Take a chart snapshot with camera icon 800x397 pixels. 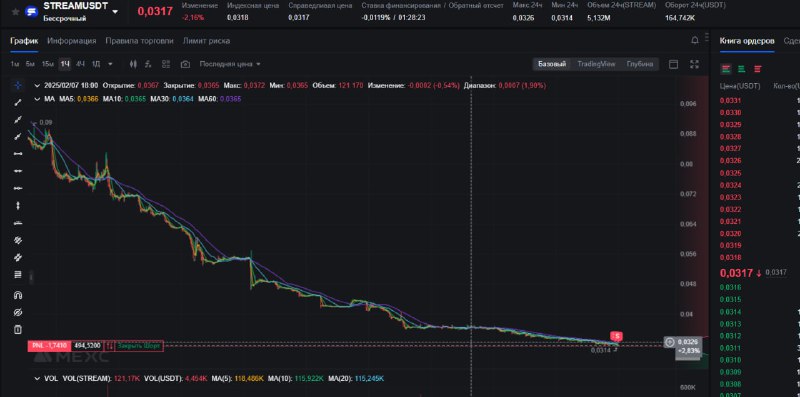point(185,64)
